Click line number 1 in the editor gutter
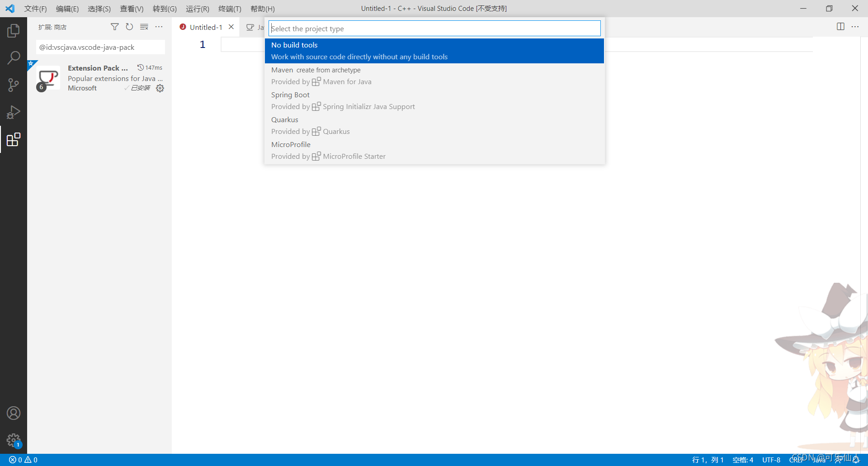The image size is (868, 466). tap(203, 44)
